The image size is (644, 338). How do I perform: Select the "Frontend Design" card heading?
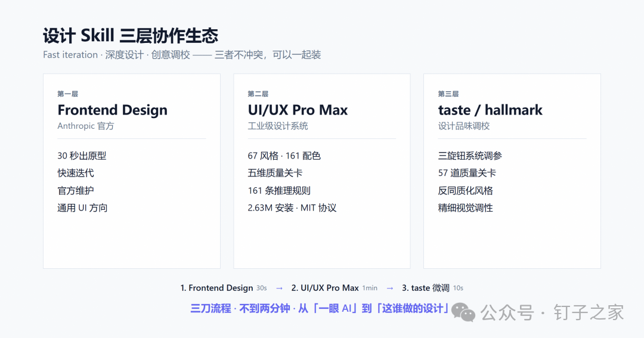[113, 110]
